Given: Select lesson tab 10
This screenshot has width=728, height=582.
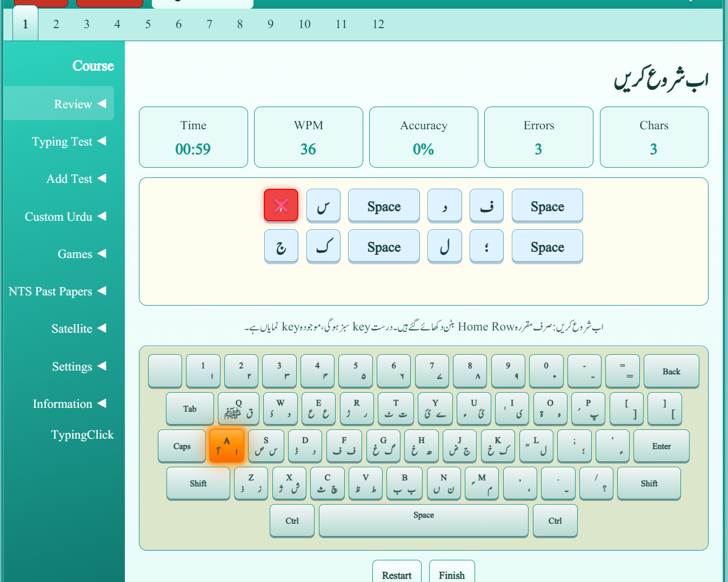Looking at the screenshot, I should pyautogui.click(x=305, y=24).
